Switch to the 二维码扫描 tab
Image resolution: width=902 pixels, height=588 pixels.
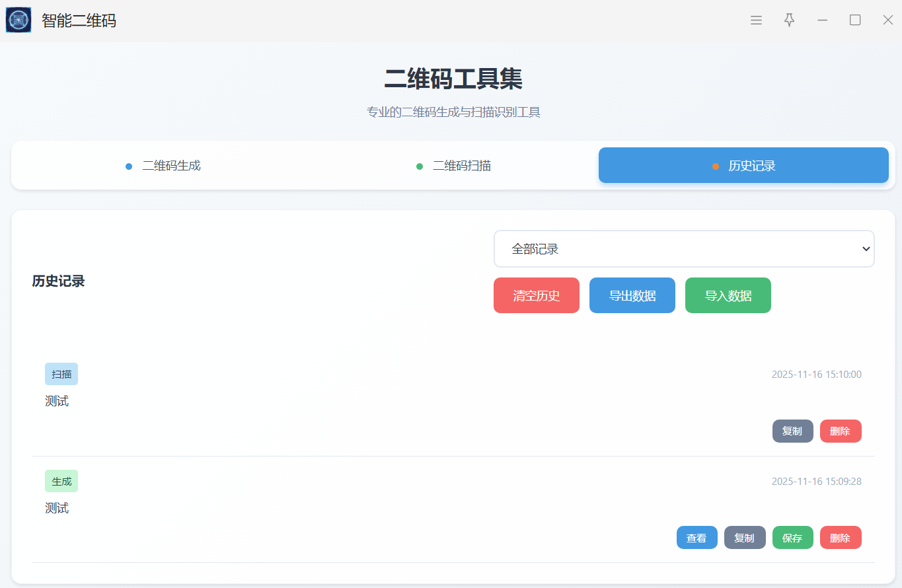453,166
